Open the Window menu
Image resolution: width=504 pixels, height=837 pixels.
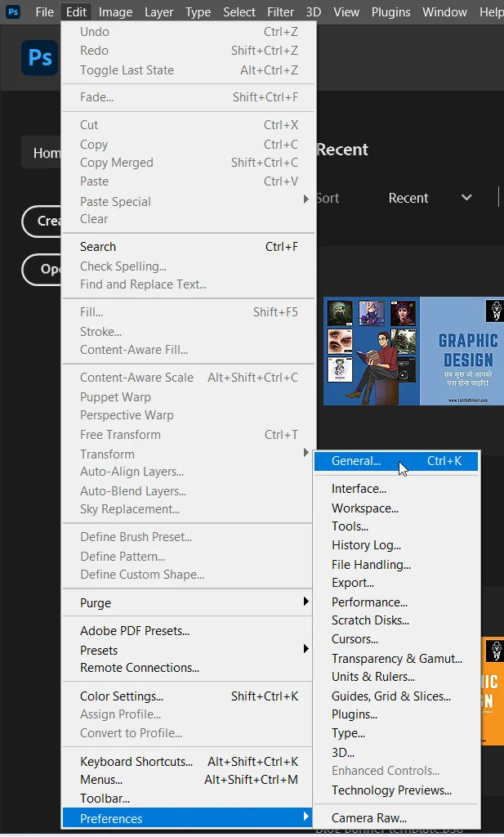[444, 11]
